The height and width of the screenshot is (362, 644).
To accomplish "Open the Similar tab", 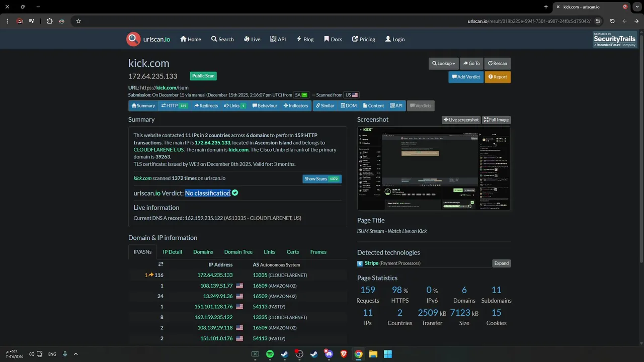I will 325,106.
